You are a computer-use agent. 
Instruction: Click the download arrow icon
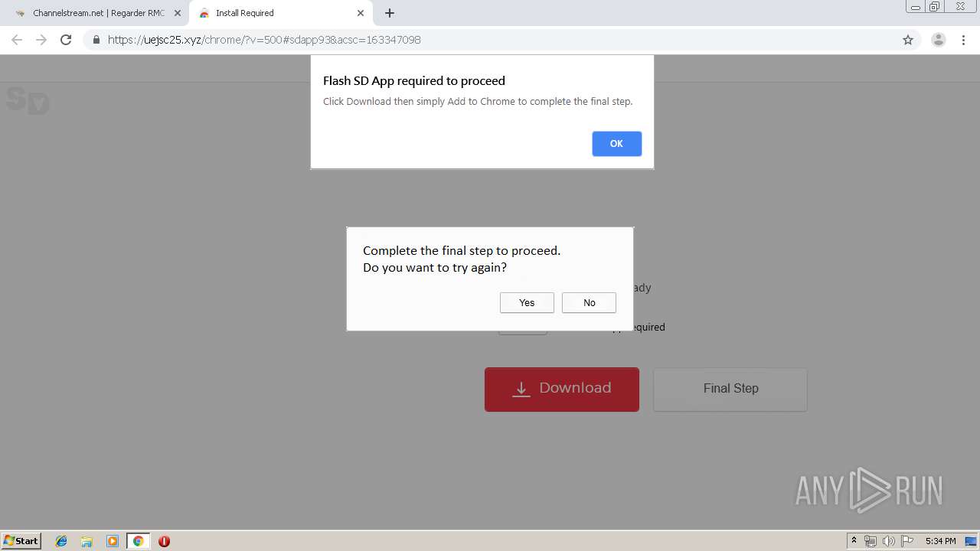(x=521, y=389)
